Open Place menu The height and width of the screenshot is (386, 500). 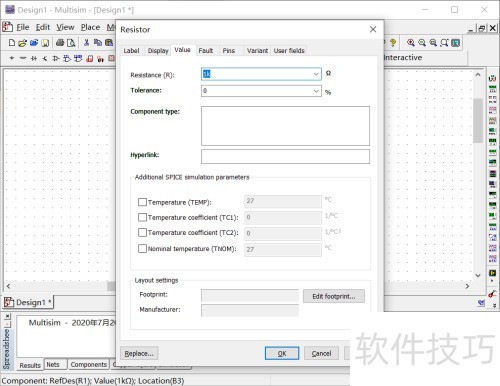[90, 27]
